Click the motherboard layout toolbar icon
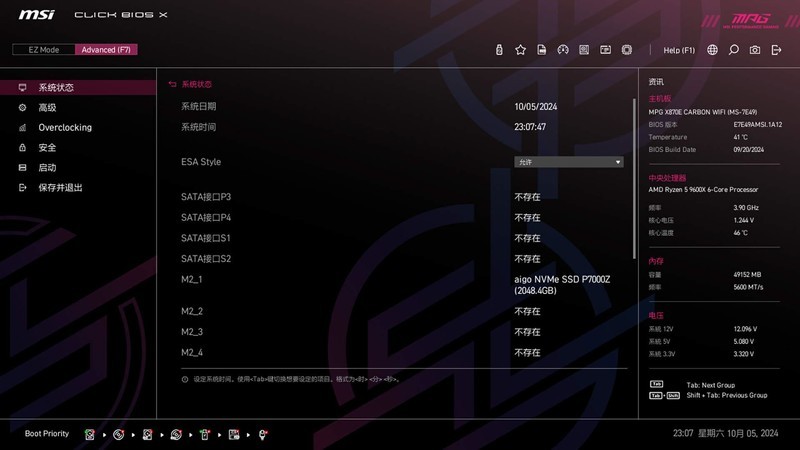Image resolution: width=800 pixels, height=450 pixels. [584, 49]
